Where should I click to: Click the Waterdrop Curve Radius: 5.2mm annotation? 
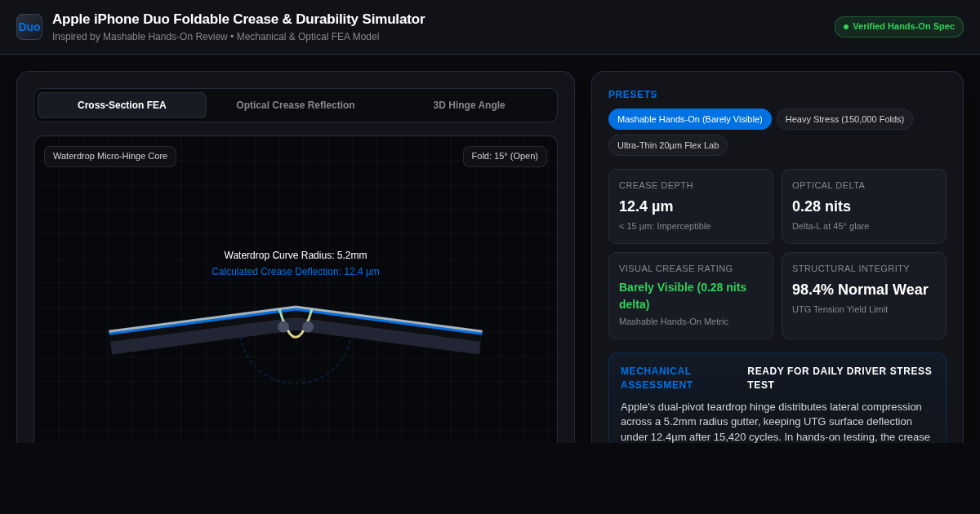click(296, 255)
